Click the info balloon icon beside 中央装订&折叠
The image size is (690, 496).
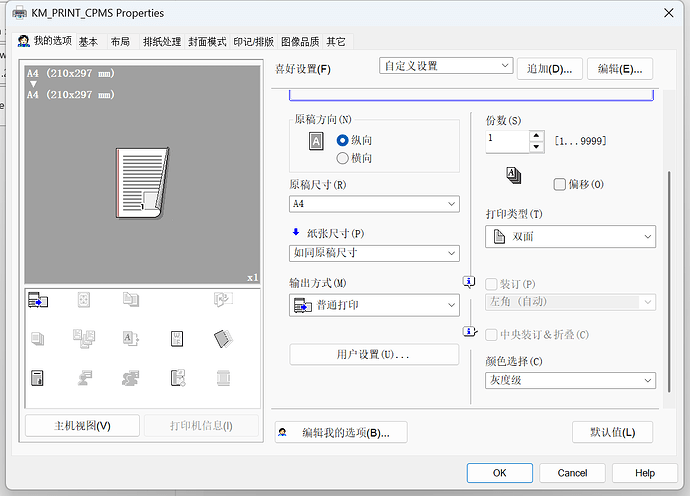tap(469, 332)
